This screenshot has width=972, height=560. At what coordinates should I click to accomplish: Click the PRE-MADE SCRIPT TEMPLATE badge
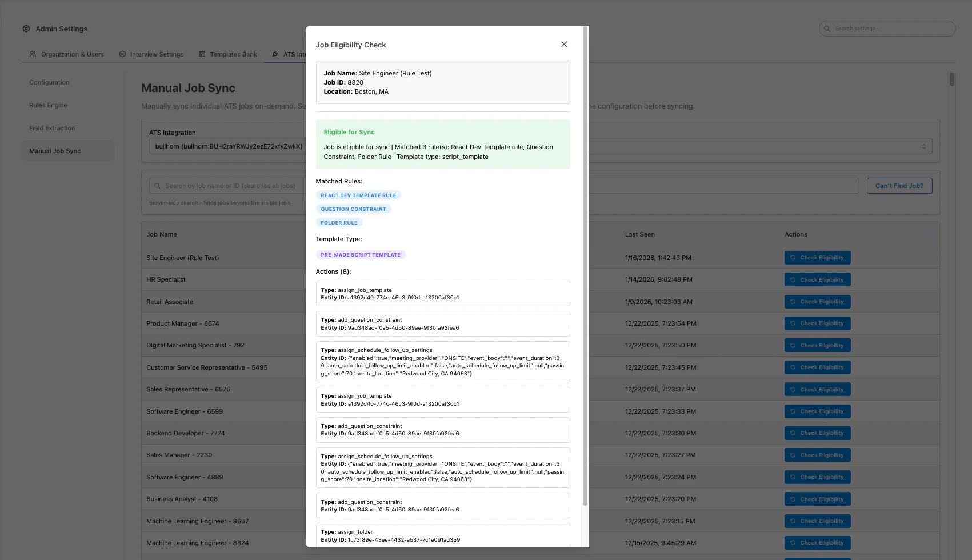coord(361,254)
